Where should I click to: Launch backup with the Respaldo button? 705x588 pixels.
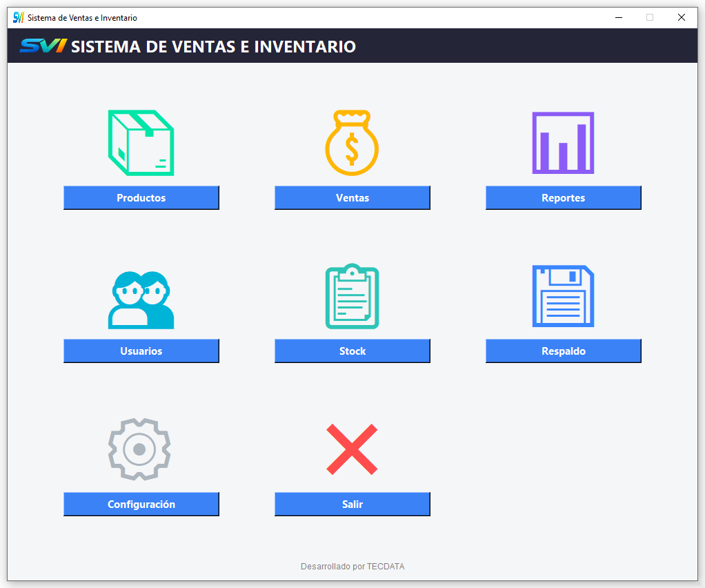coord(563,351)
